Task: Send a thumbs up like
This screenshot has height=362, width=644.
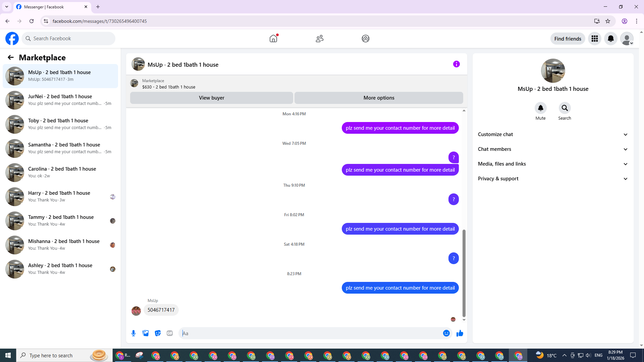Action: (460, 333)
